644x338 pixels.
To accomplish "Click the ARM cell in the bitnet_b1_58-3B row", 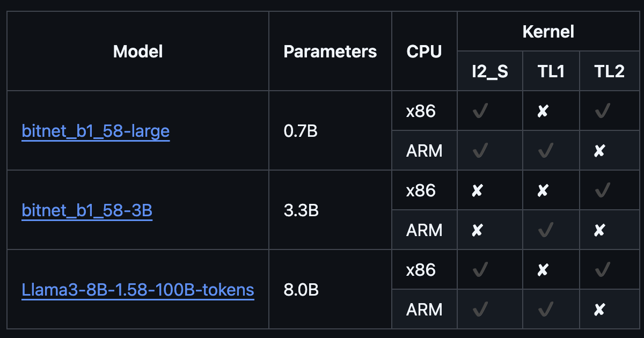I will pyautogui.click(x=425, y=231).
